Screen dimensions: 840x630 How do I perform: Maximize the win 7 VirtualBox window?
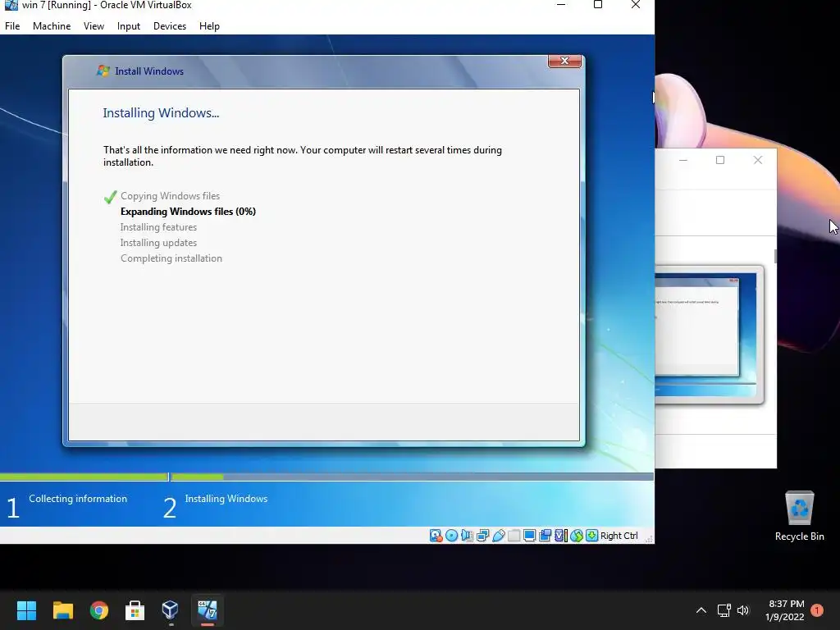[x=598, y=5]
